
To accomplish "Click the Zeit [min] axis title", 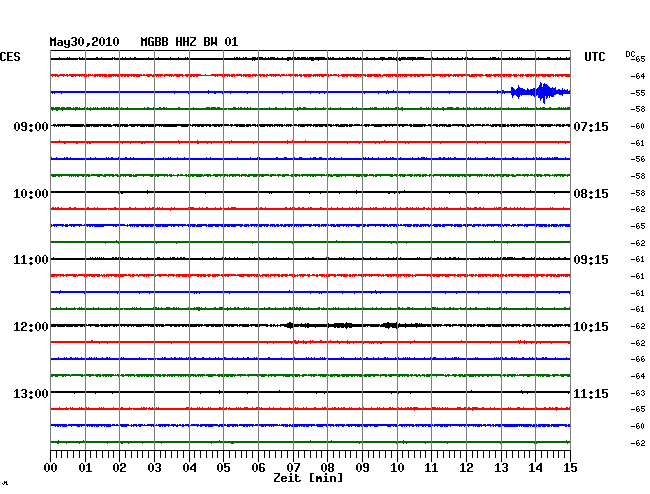I will [x=308, y=478].
